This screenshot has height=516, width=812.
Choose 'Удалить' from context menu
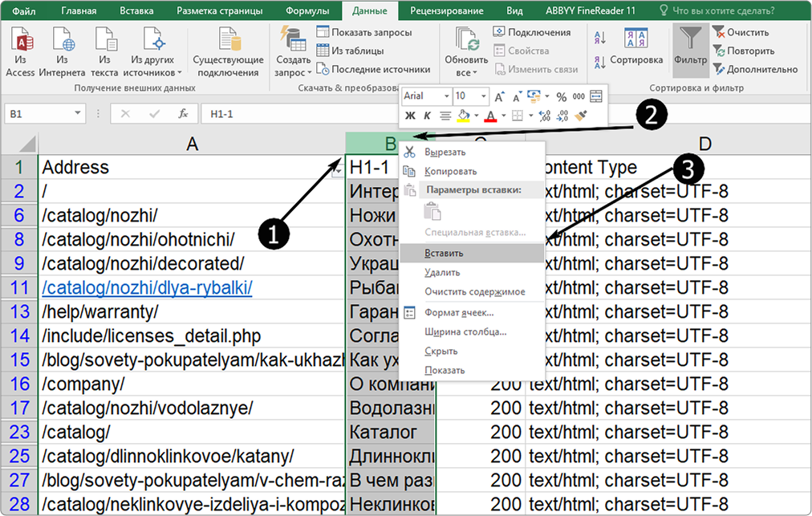coord(473,273)
